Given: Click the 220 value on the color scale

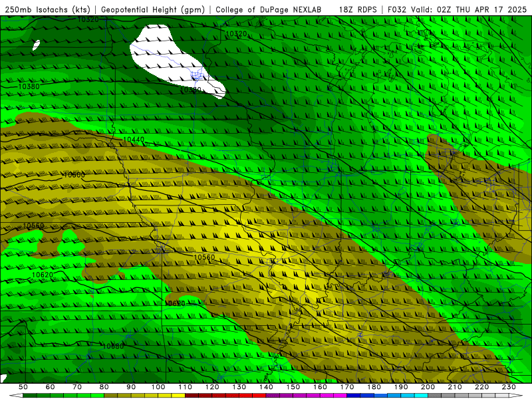Looking at the screenshot, I should (481, 387).
